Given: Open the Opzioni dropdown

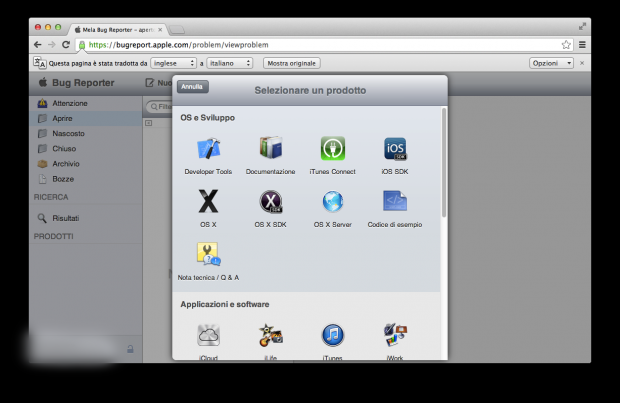Looking at the screenshot, I should point(551,63).
